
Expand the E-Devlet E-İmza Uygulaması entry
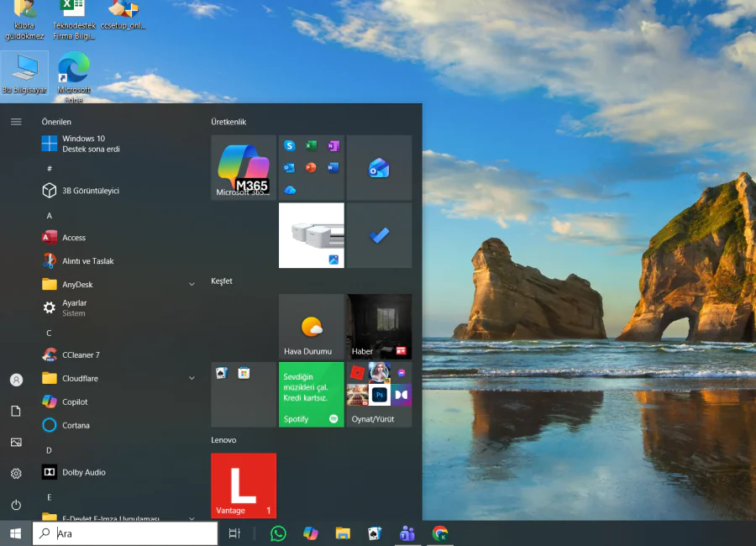[x=191, y=518]
